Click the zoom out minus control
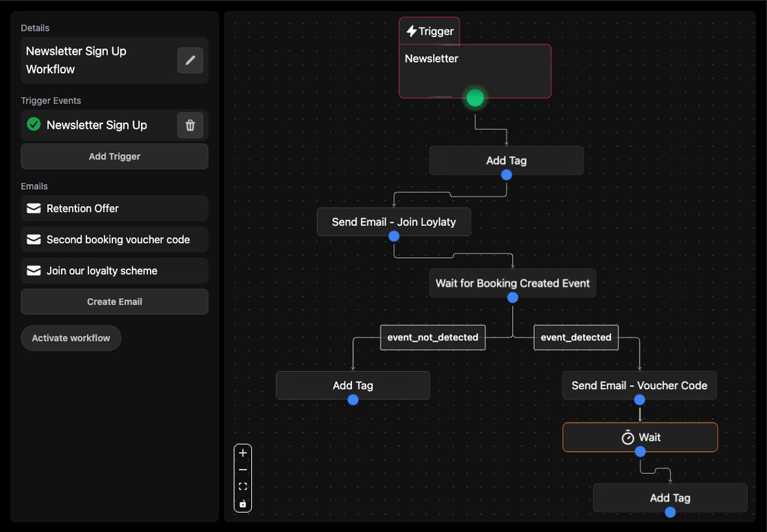The height and width of the screenshot is (532, 767). tap(242, 470)
